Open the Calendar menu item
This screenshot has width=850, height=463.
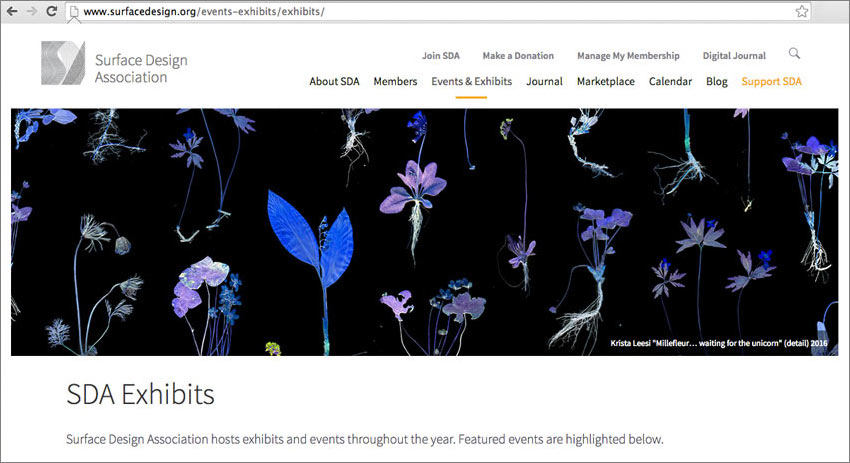670,81
